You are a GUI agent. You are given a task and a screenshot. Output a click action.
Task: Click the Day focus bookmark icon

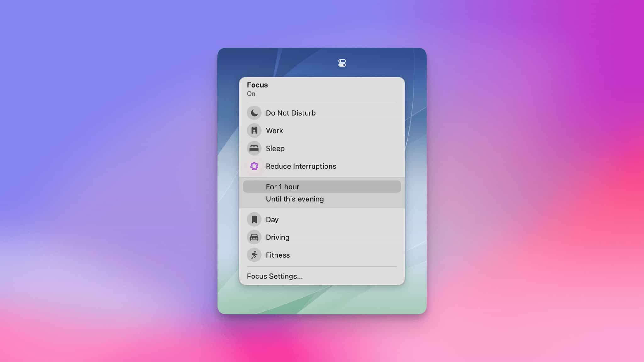pos(254,219)
